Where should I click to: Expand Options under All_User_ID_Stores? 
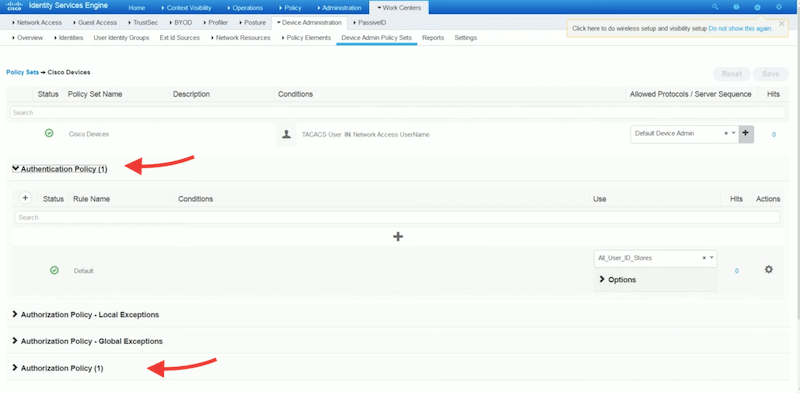(617, 280)
